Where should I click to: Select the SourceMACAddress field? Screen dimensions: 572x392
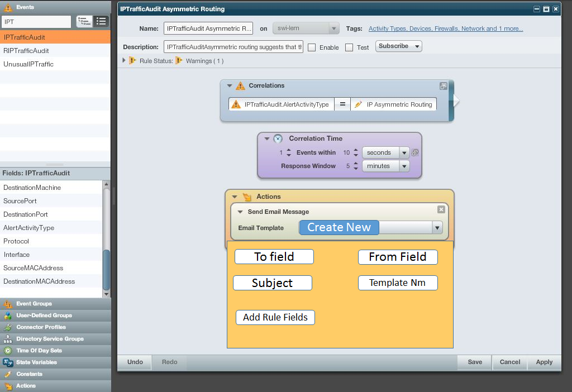point(51,268)
